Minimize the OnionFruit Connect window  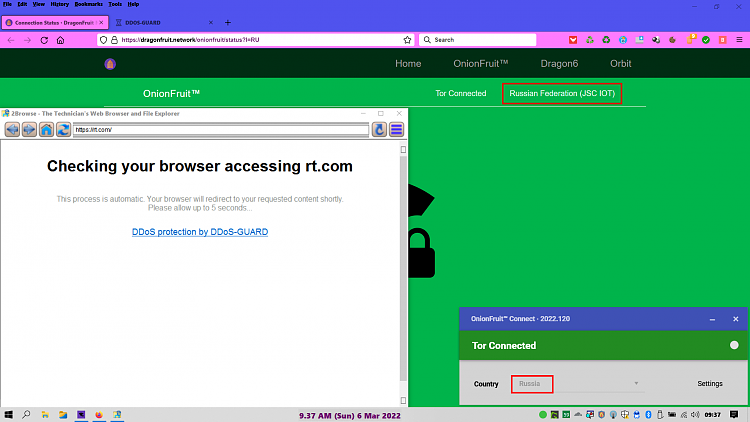coord(712,319)
